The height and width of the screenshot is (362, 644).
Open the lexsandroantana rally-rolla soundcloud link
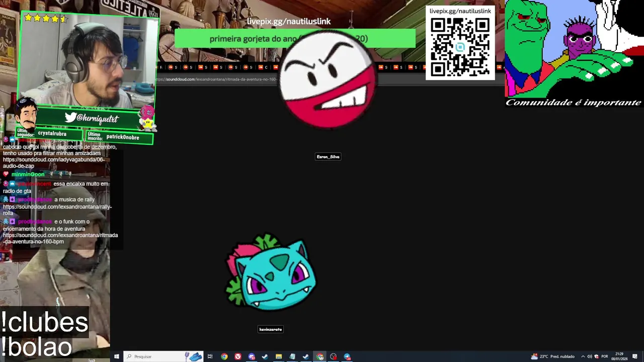57,210
